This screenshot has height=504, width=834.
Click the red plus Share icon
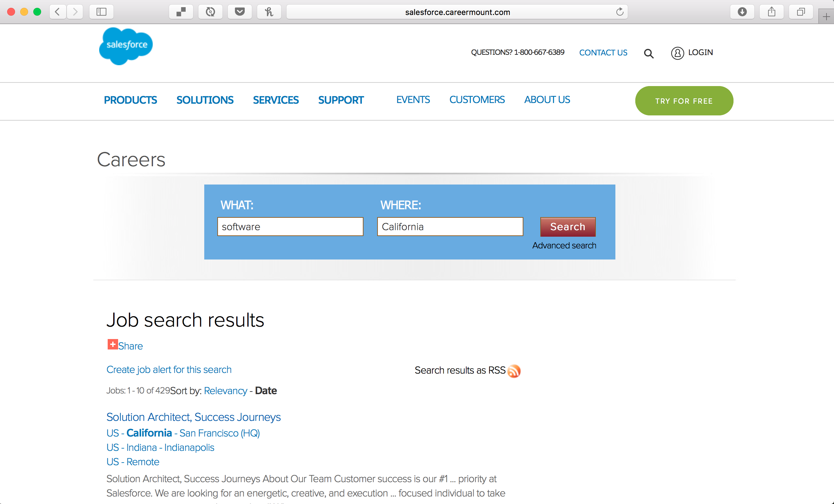(x=113, y=344)
